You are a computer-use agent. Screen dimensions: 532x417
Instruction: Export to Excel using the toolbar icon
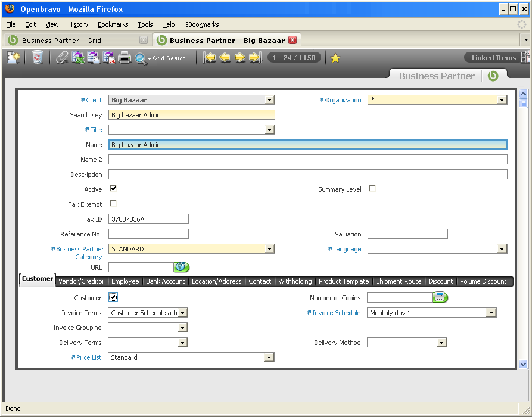click(x=78, y=58)
